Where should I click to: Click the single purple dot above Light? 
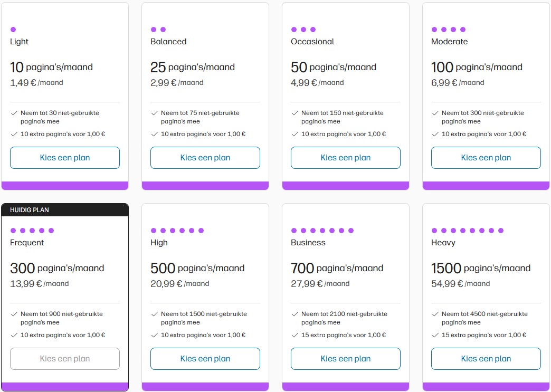pos(13,30)
